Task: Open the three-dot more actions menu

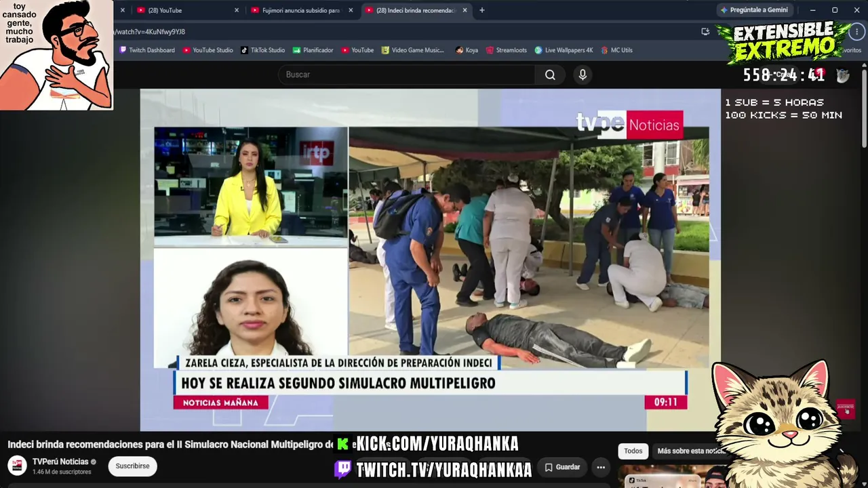Action: (x=601, y=467)
